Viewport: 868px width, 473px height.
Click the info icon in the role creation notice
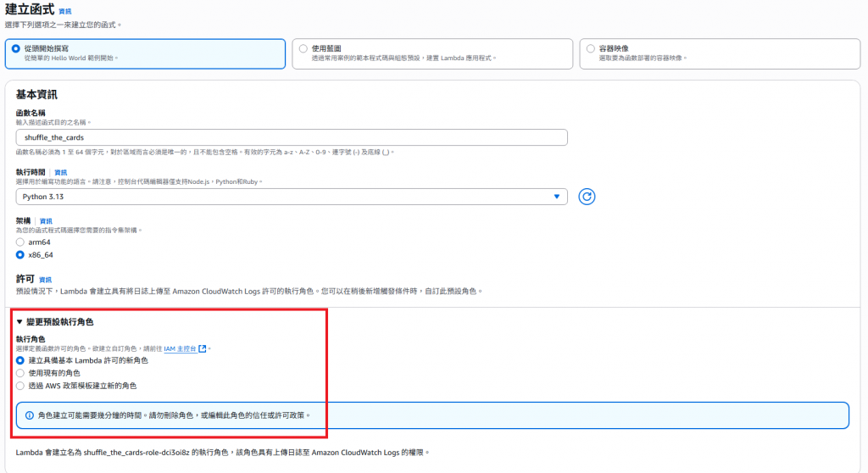pyautogui.click(x=30, y=415)
